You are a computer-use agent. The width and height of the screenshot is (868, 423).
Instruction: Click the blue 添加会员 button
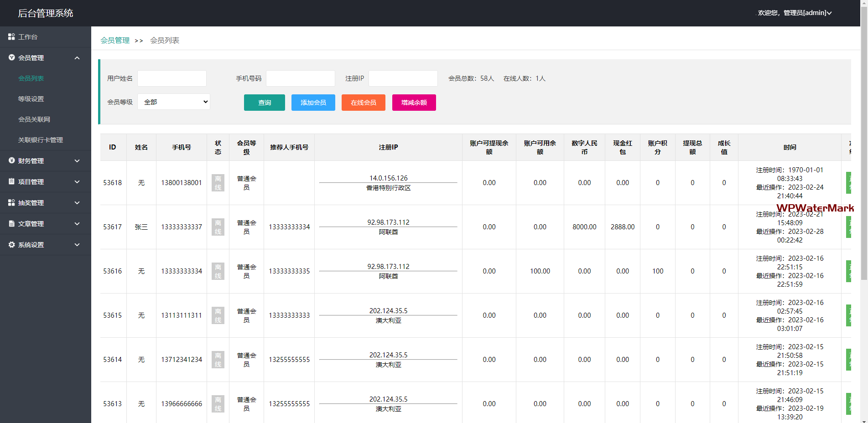tap(313, 103)
